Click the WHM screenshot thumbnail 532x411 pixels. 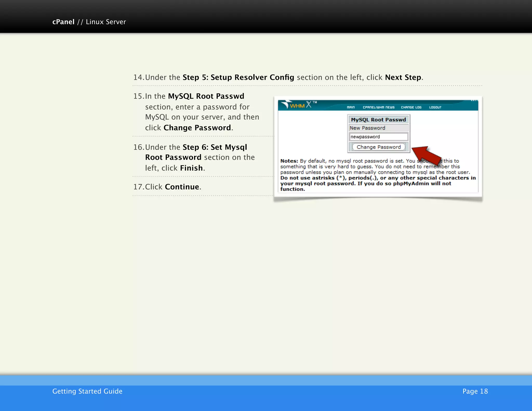tap(378, 147)
